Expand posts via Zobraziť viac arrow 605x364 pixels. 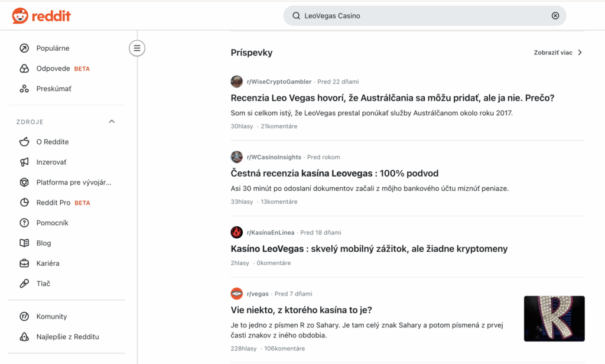[580, 53]
